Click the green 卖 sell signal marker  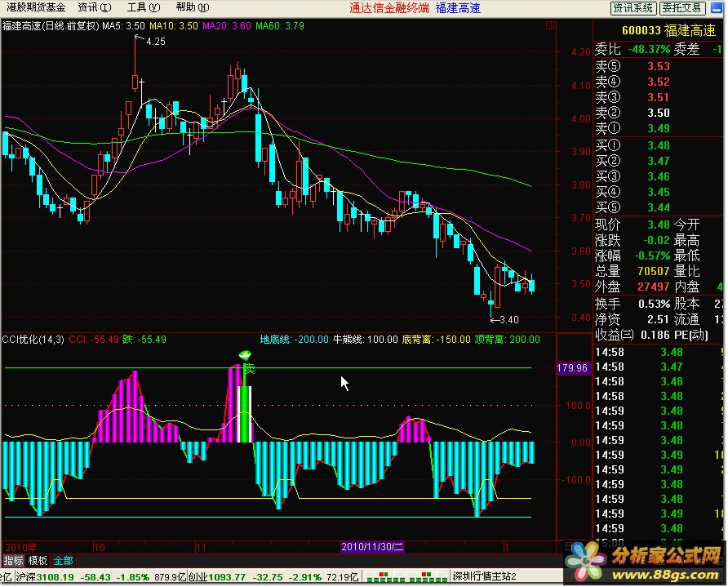pos(249,370)
